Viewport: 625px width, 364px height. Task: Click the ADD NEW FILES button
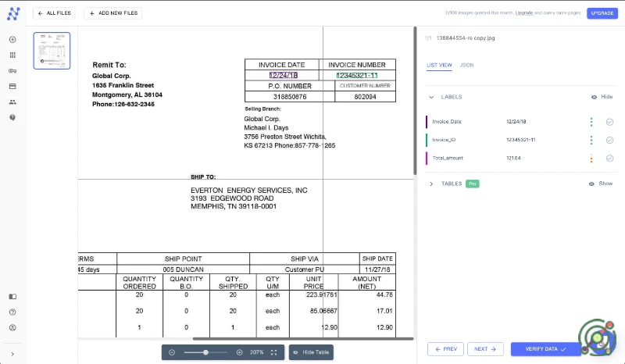pos(113,13)
